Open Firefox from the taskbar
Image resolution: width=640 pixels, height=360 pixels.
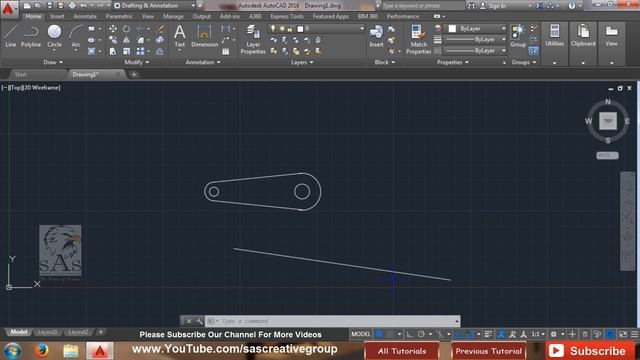coord(41,351)
